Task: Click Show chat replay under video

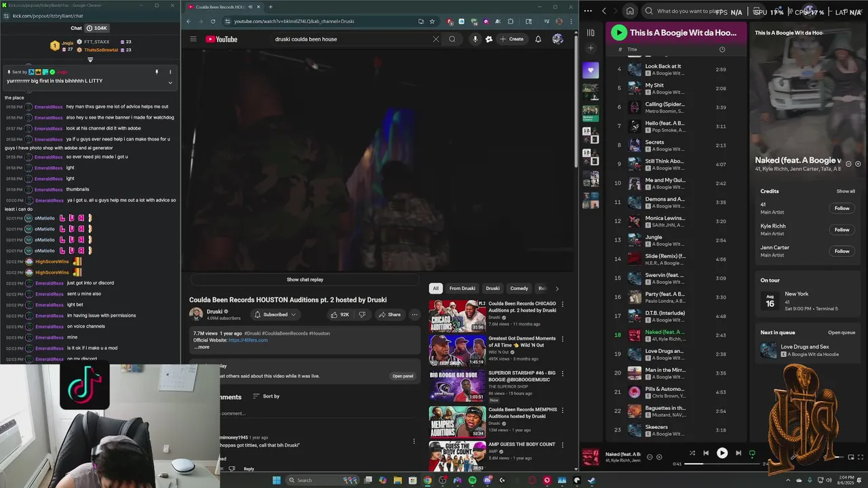Action: tap(304, 279)
